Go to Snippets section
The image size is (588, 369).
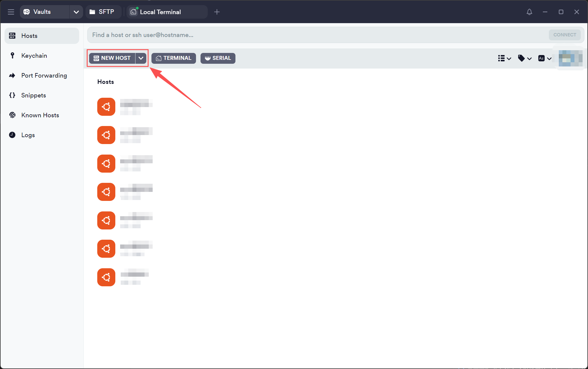coord(33,95)
